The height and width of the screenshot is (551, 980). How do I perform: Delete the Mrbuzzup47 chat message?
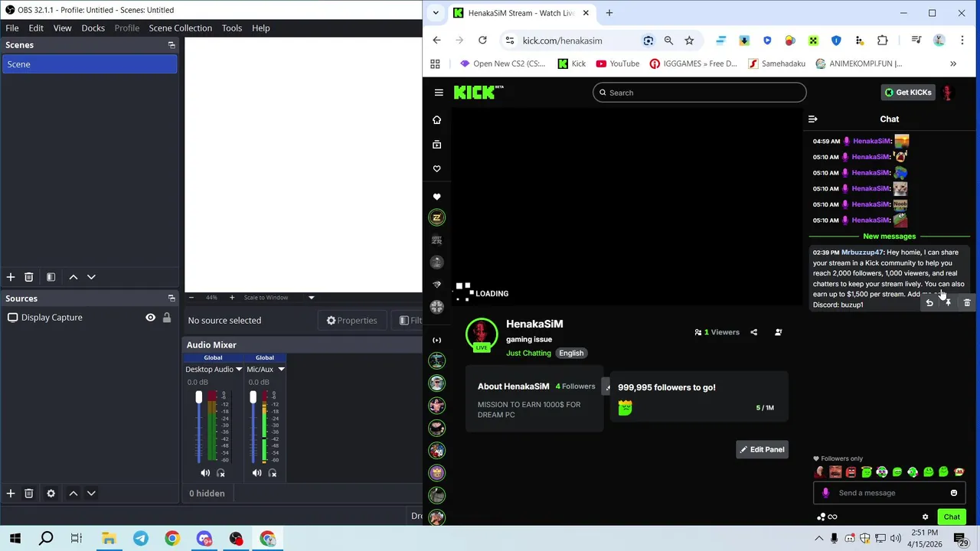coord(967,304)
